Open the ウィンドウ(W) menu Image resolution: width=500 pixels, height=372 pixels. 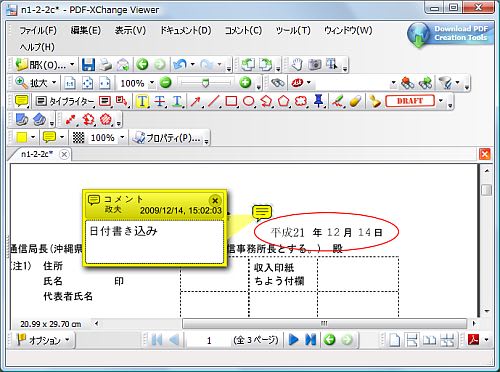pos(348,30)
